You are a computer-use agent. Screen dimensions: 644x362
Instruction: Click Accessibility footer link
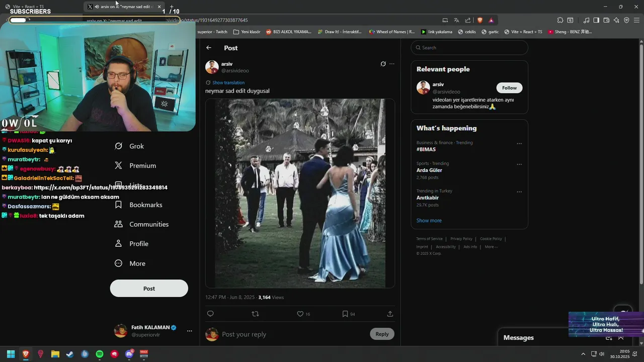[x=446, y=247]
